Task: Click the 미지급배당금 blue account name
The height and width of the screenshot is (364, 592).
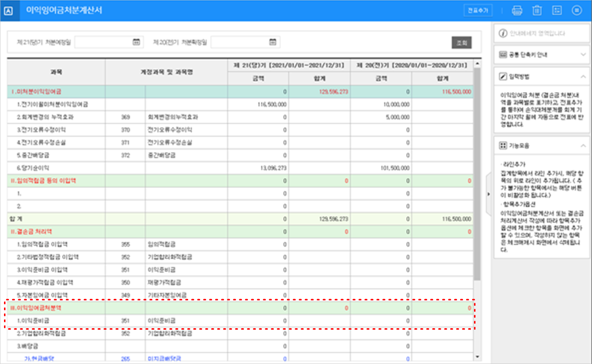Action: (x=164, y=359)
